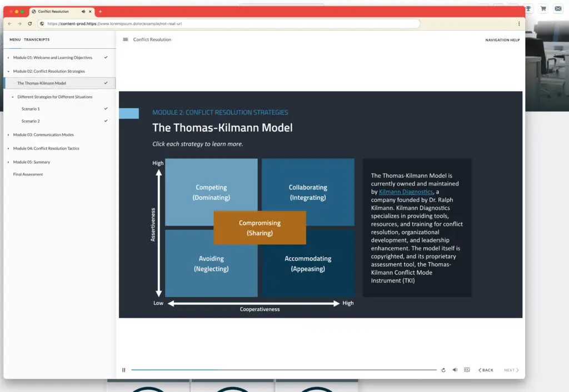Click the hamburger sidebar toggle icon

(x=126, y=39)
